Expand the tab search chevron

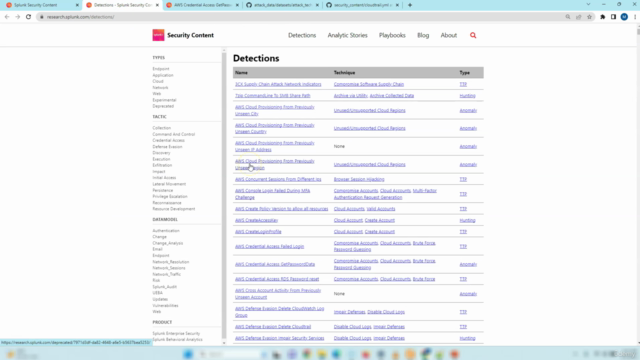click(x=588, y=4)
